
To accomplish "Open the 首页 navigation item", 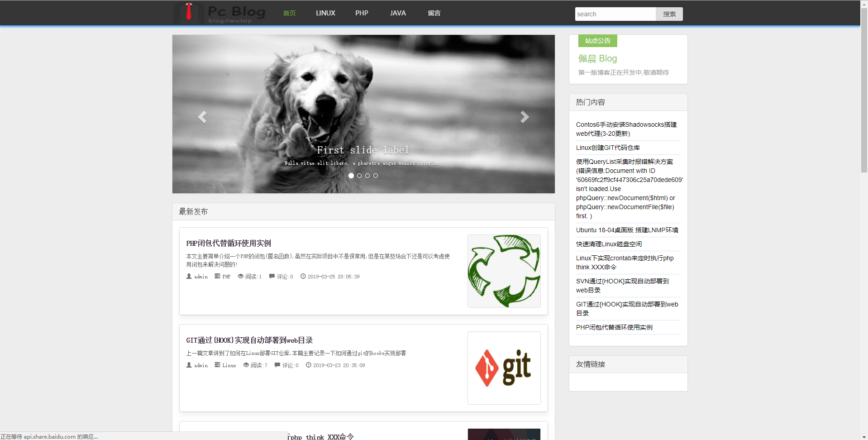I will (x=289, y=13).
